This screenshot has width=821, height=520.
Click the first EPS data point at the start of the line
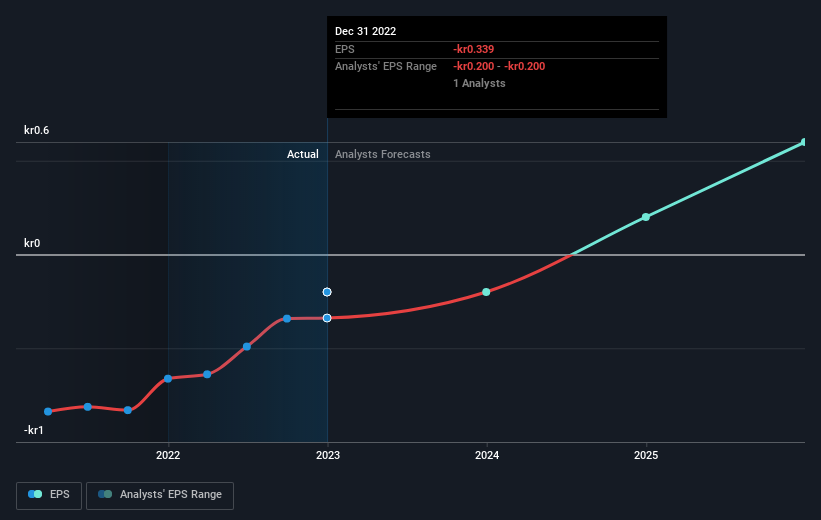coord(48,412)
